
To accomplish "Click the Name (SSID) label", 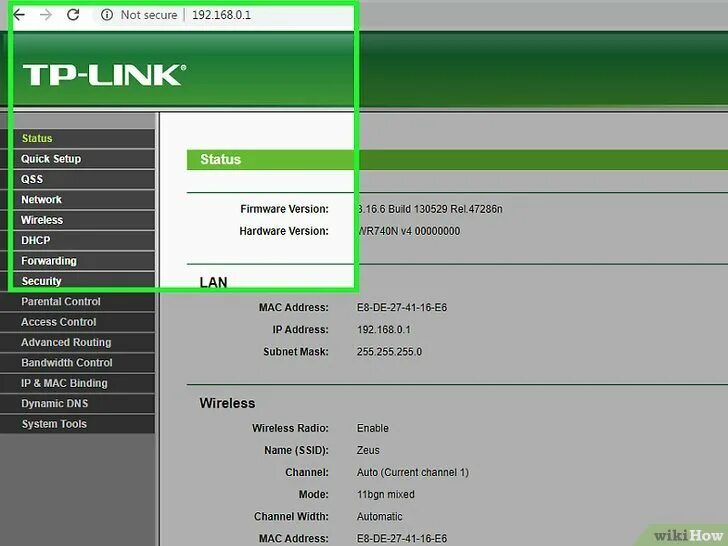I will 296,450.
